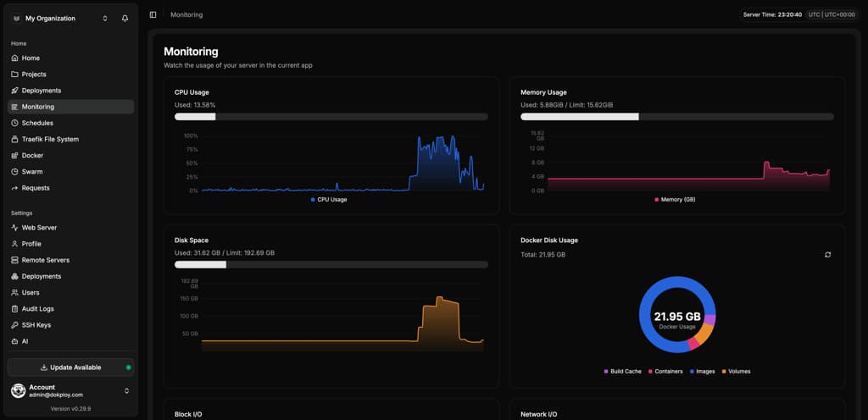Click the 'Total: 21.95 GB' text
Image resolution: width=868 pixels, height=420 pixels.
click(543, 255)
